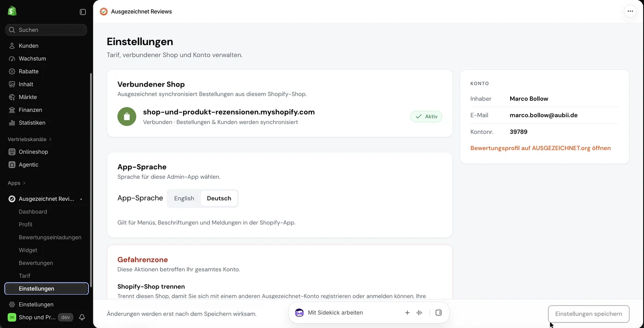644x328 pixels.
Task: Expand the Vertriebskanäle section
Action: click(29, 139)
